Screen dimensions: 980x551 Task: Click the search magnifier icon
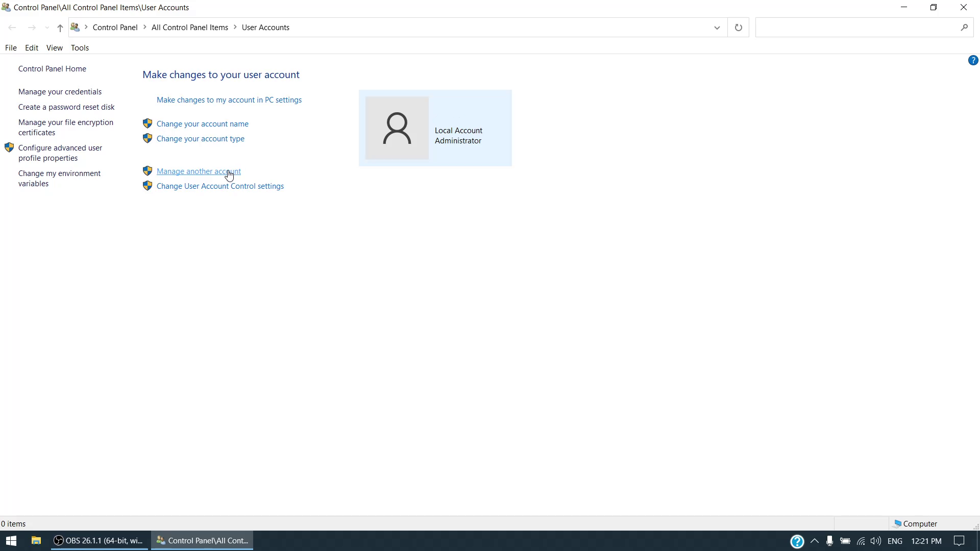[964, 28]
